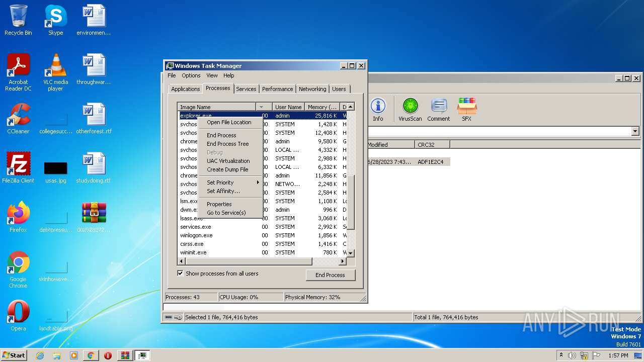644x362 pixels.
Task: Click the volume speaker tray icon
Action: pos(572,355)
